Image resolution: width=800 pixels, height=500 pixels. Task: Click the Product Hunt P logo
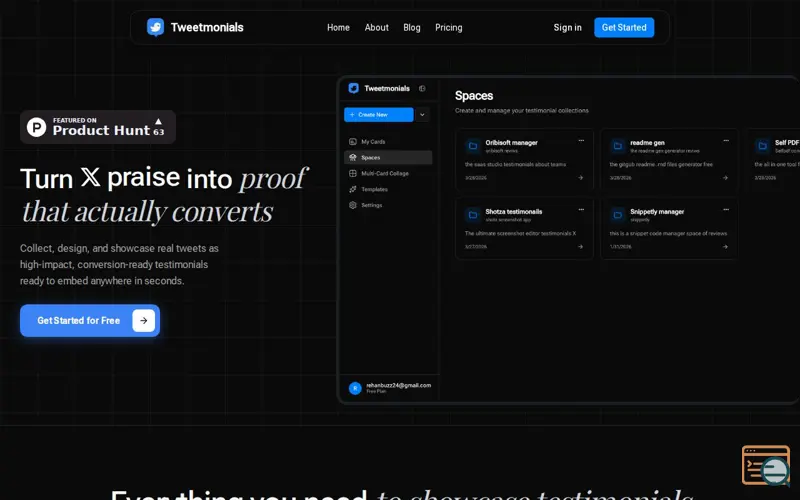click(x=36, y=127)
